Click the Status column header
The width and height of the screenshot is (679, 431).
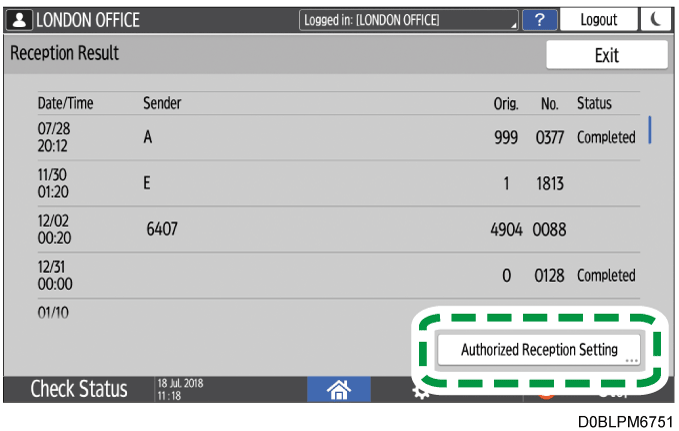(594, 104)
